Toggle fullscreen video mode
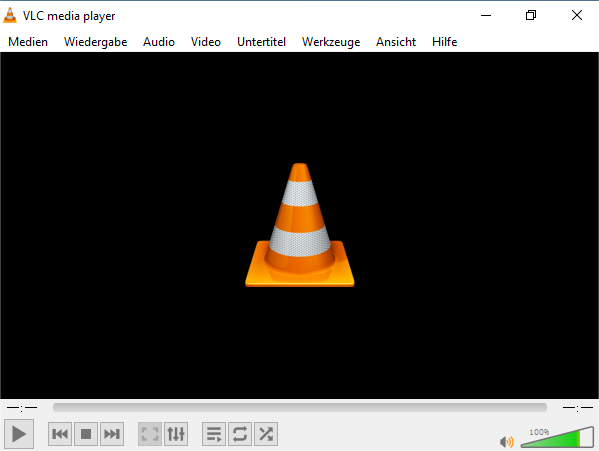Viewport: 599px width, 451px height. [150, 434]
